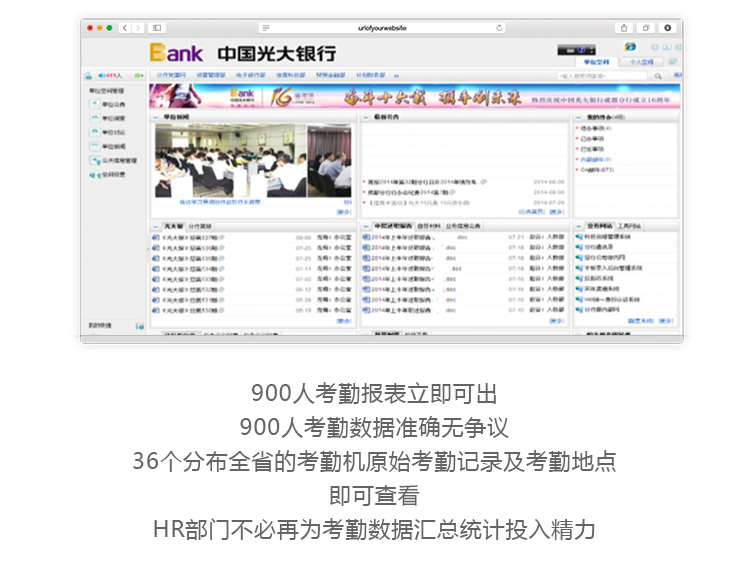Open the first department link in nav bar

(171, 75)
